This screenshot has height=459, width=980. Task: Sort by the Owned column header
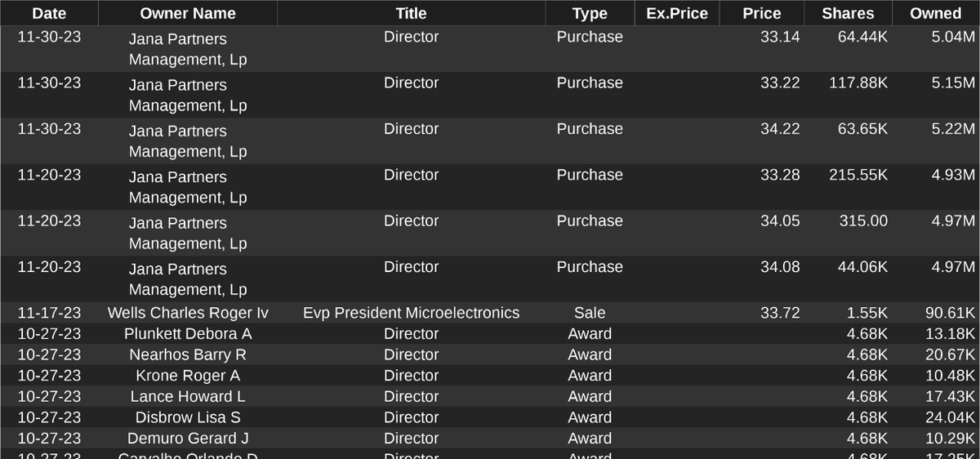[936, 13]
